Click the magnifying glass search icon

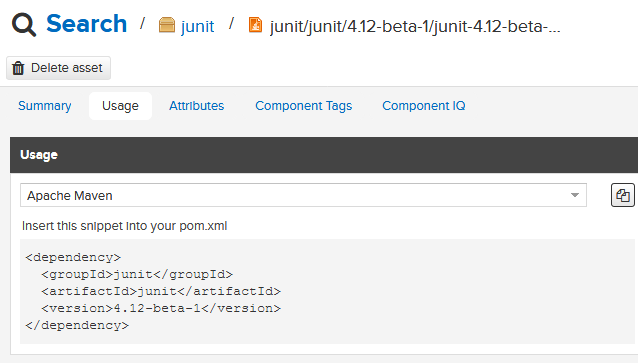coord(24,25)
